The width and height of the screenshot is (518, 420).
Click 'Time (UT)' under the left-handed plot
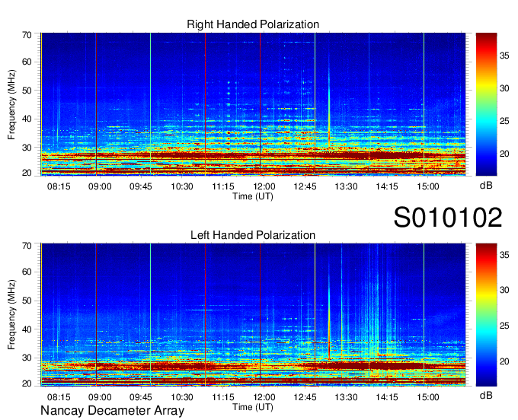[x=253, y=407]
